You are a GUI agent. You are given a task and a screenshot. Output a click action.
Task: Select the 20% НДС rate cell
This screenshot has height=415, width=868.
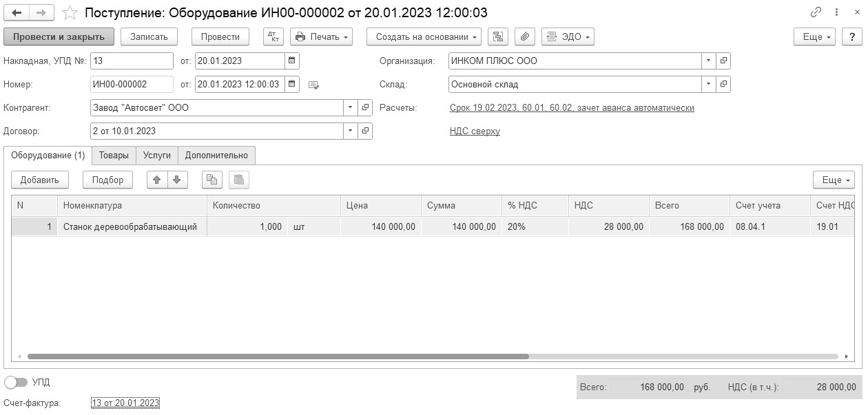pyautogui.click(x=535, y=226)
